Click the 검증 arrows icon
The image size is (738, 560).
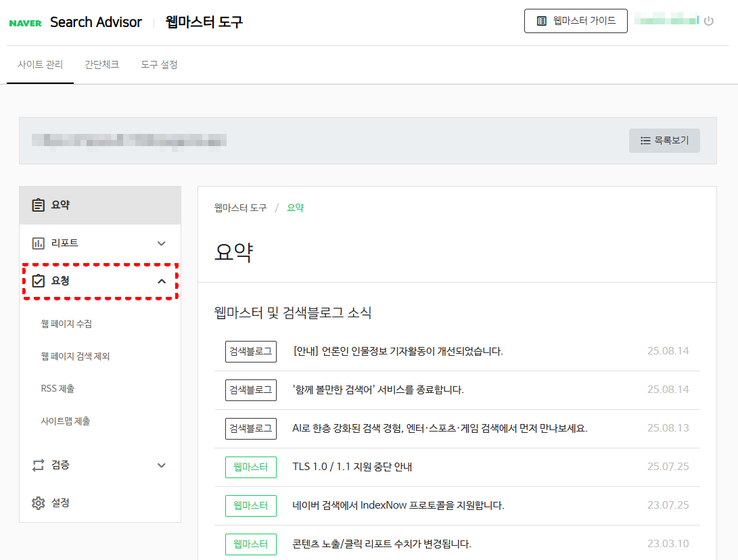tap(38, 465)
